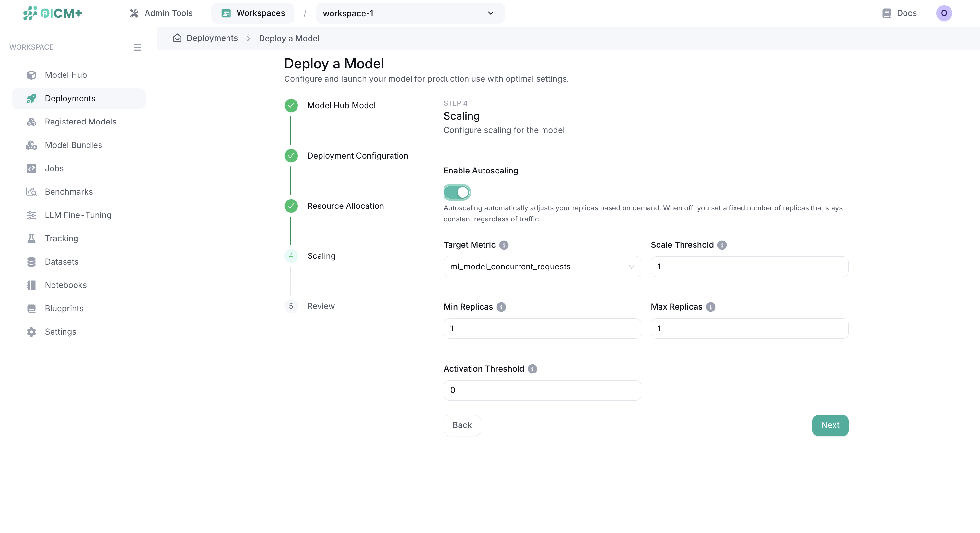Viewport: 980px width, 533px height.
Task: Go to Deployments via breadcrumb
Action: tap(212, 38)
